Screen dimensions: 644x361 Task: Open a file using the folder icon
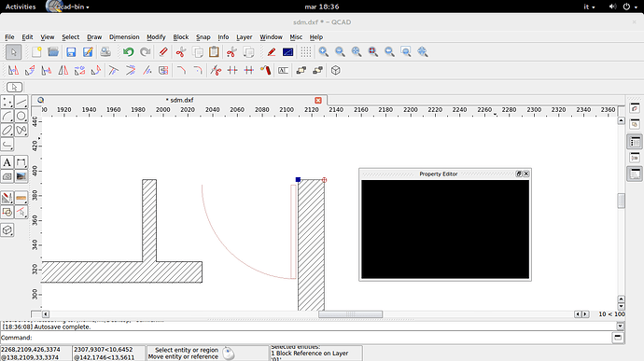tap(53, 52)
